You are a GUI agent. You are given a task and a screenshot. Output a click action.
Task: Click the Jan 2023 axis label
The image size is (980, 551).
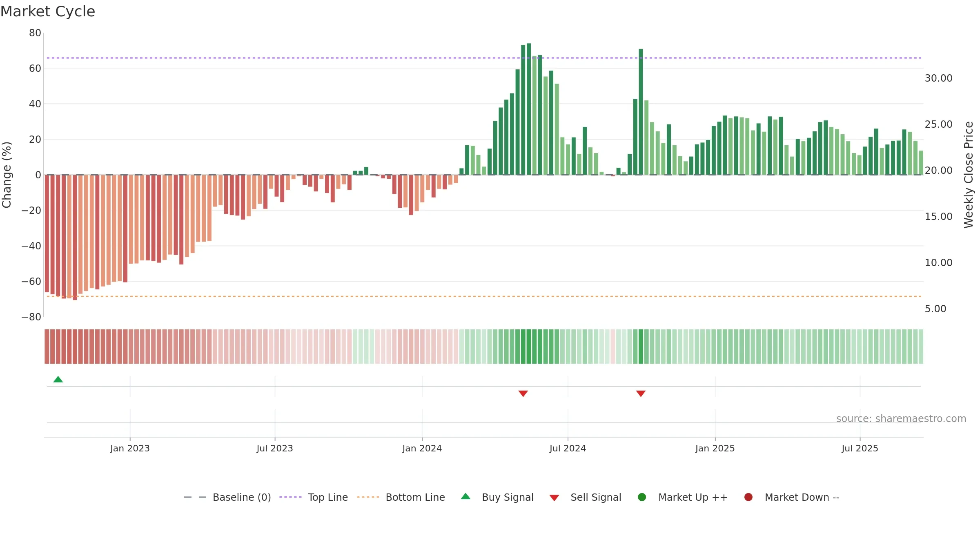click(x=130, y=448)
